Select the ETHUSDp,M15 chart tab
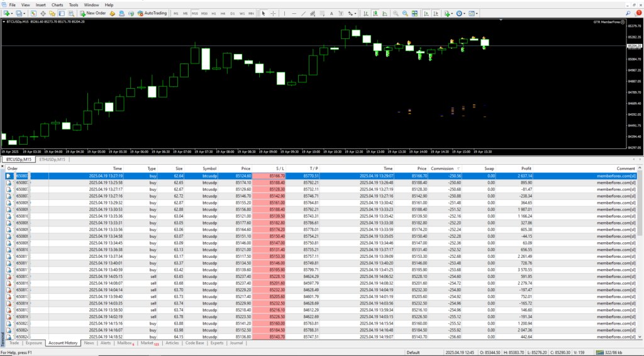Image resolution: width=644 pixels, height=356 pixels. tap(52, 159)
